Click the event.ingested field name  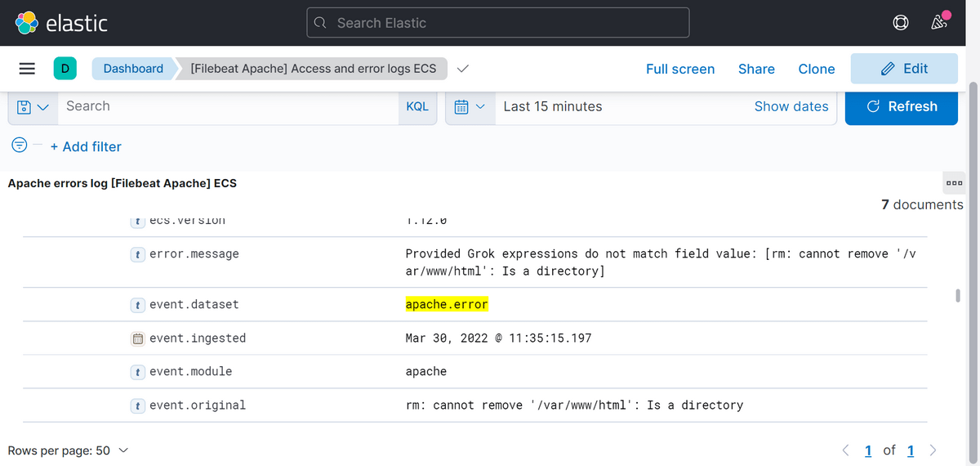coord(198,338)
